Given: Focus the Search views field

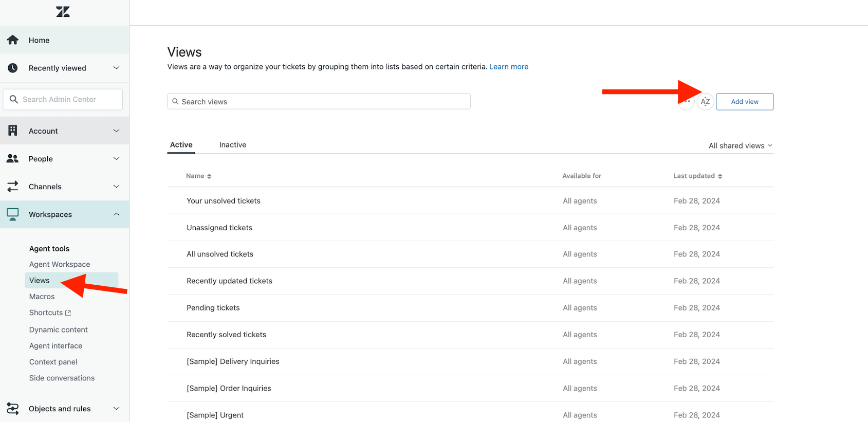Looking at the screenshot, I should [319, 102].
